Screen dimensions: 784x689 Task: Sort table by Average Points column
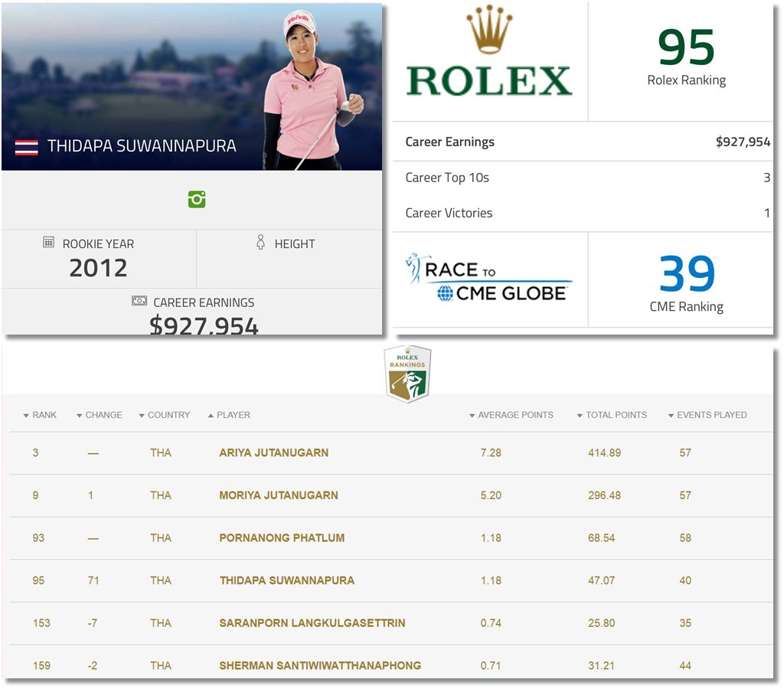point(511,415)
